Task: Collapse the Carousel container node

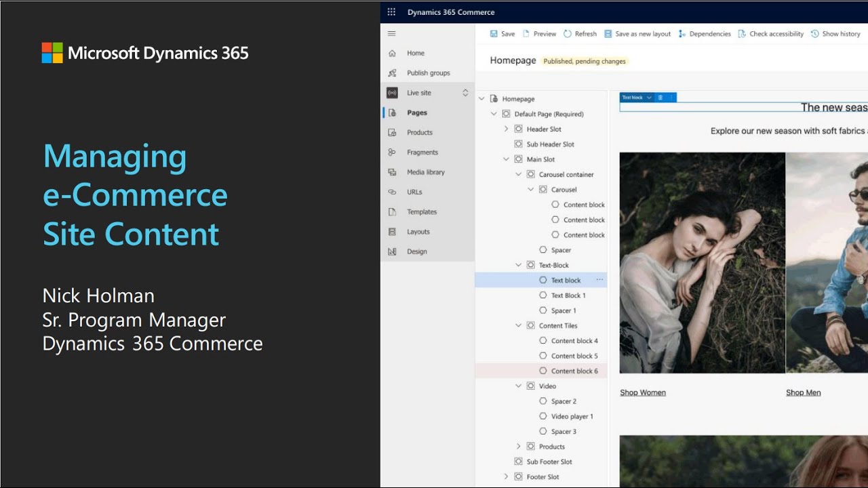Action: [518, 174]
